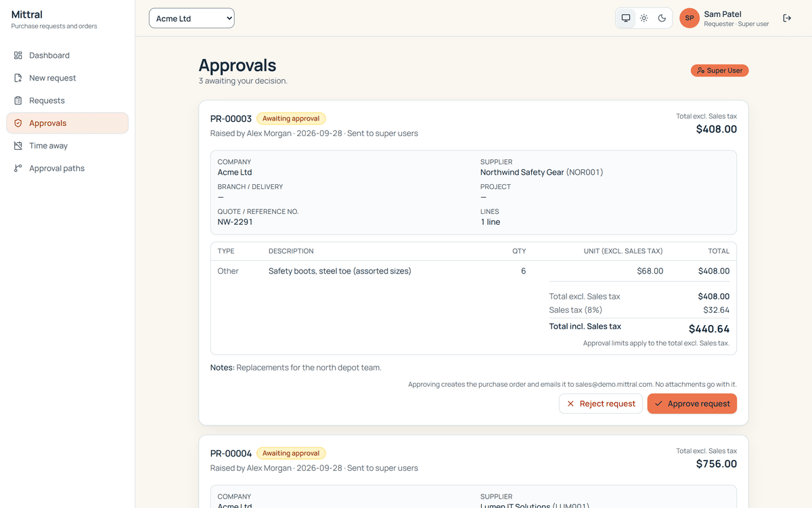
Task: Click the DESCRIPTION column header
Action: (291, 251)
